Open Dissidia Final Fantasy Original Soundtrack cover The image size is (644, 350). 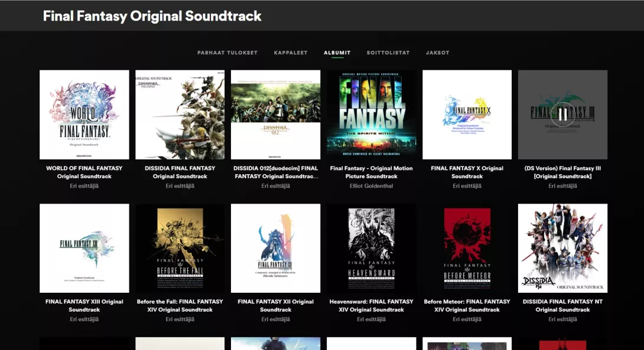click(x=180, y=115)
